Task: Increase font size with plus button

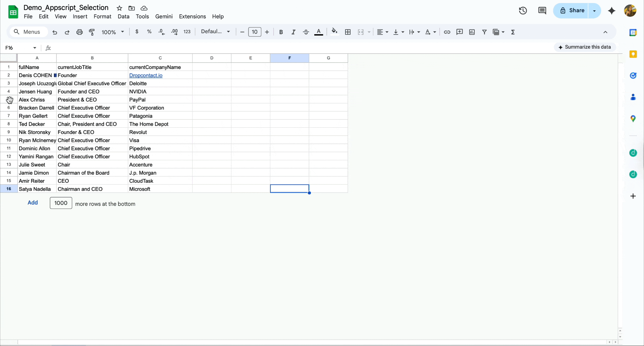Action: (267, 32)
